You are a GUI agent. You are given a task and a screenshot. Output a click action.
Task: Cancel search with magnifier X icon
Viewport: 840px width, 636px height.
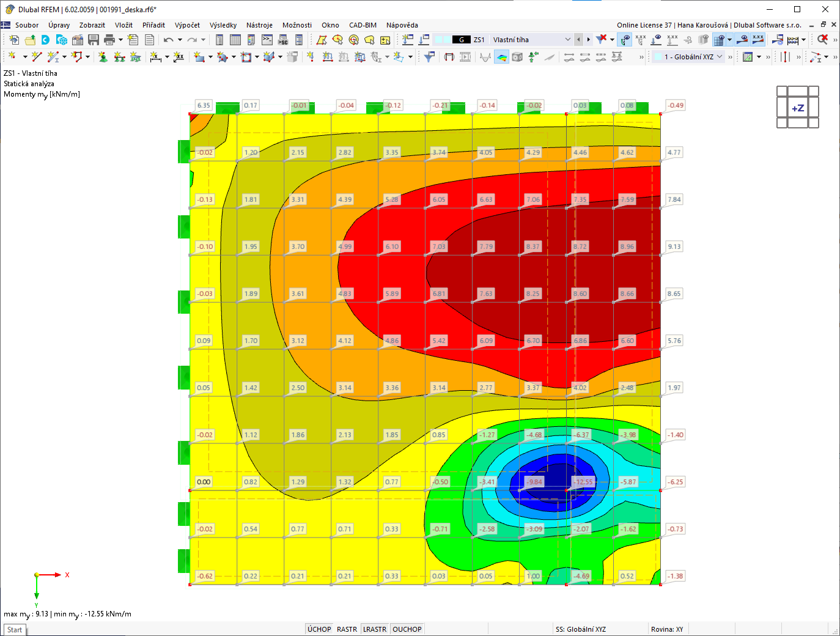[x=822, y=40]
